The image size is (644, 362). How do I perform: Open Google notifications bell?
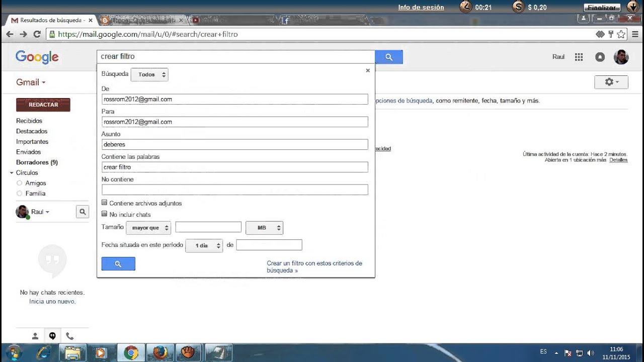(x=600, y=57)
